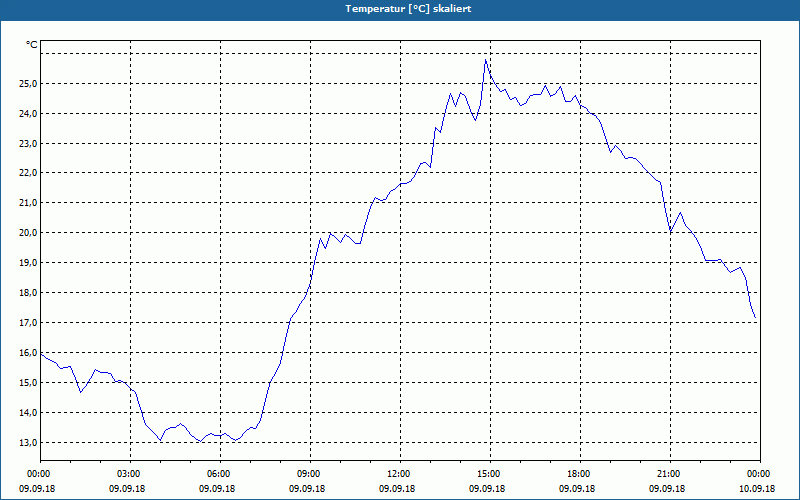Image resolution: width=800 pixels, height=500 pixels.
Task: Click the 00:00 time label above 10.09.18
Action: coord(760,474)
